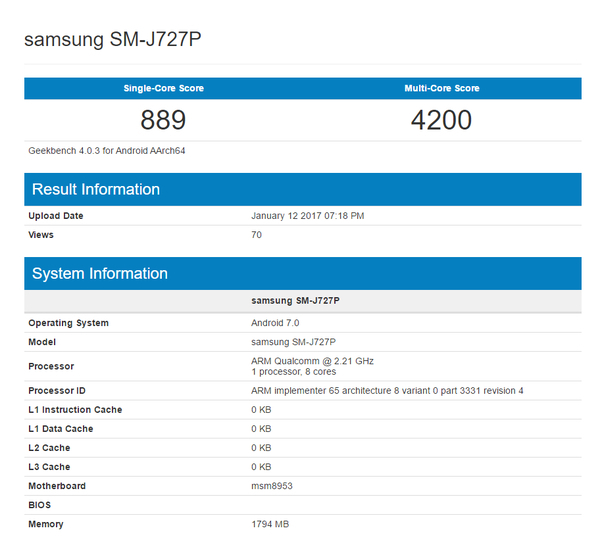Screen dimensions: 600x545
Task: Click the Views count of 70
Action: click(x=257, y=235)
